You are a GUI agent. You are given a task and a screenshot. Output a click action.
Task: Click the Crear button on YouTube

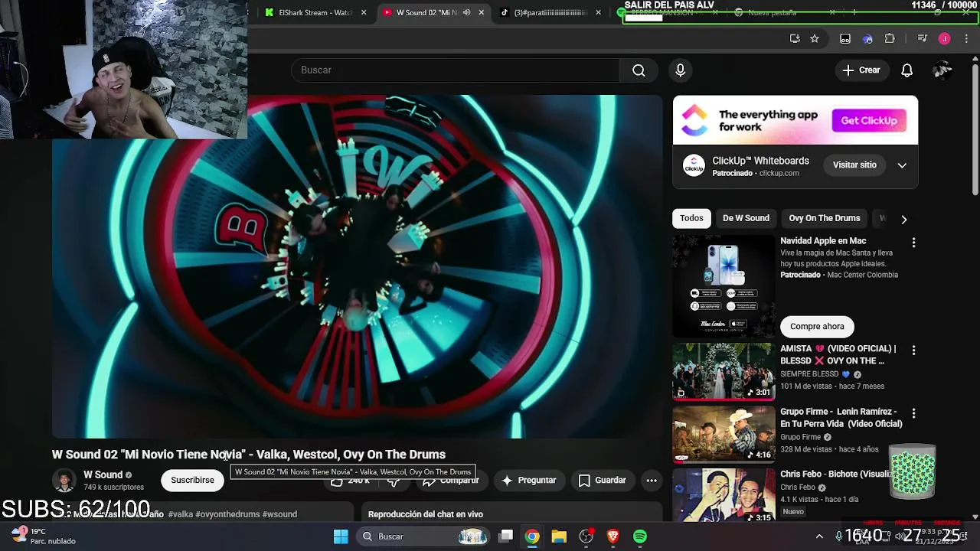[x=861, y=70]
